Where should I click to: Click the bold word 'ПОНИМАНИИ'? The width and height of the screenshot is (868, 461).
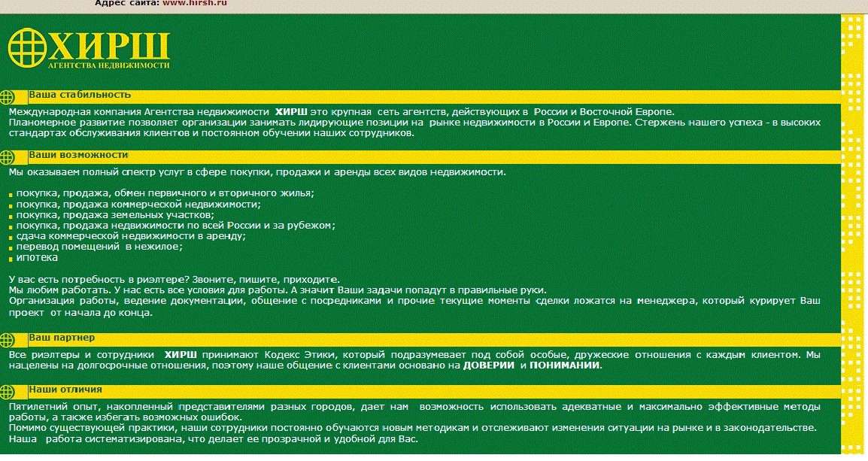565,365
